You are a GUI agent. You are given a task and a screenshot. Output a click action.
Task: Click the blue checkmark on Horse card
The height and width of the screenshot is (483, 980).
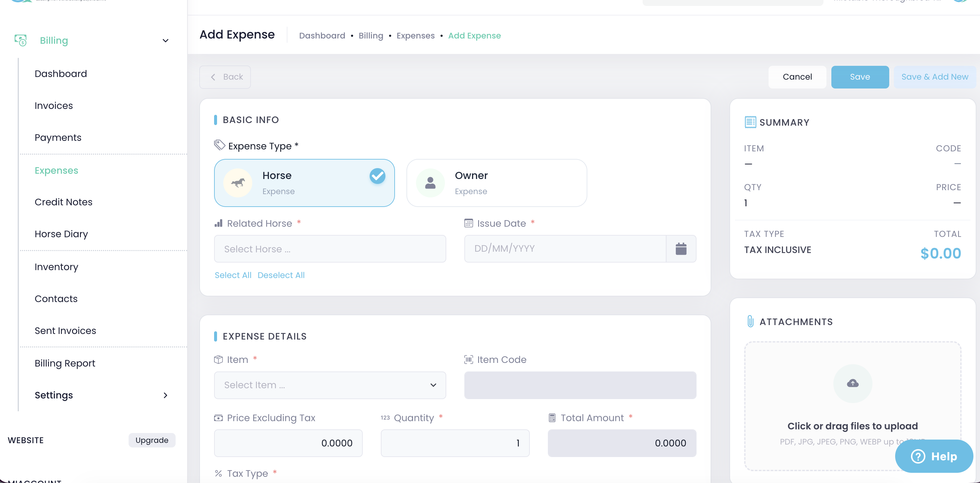377,176
